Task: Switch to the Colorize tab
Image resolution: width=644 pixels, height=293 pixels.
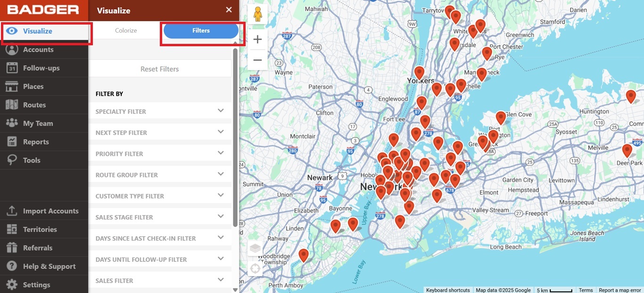Action: [126, 31]
